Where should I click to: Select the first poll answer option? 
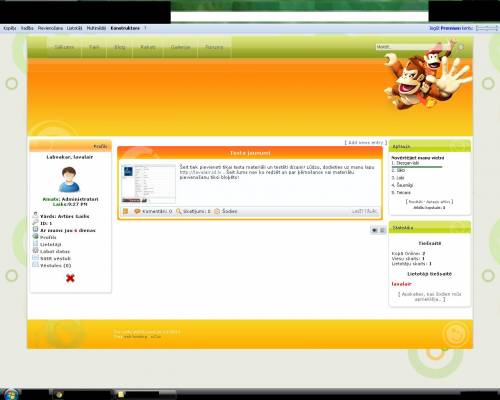click(x=405, y=163)
